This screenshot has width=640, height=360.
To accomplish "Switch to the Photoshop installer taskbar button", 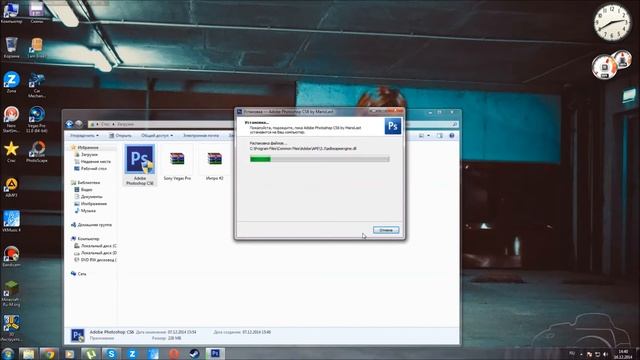I will tap(215, 353).
